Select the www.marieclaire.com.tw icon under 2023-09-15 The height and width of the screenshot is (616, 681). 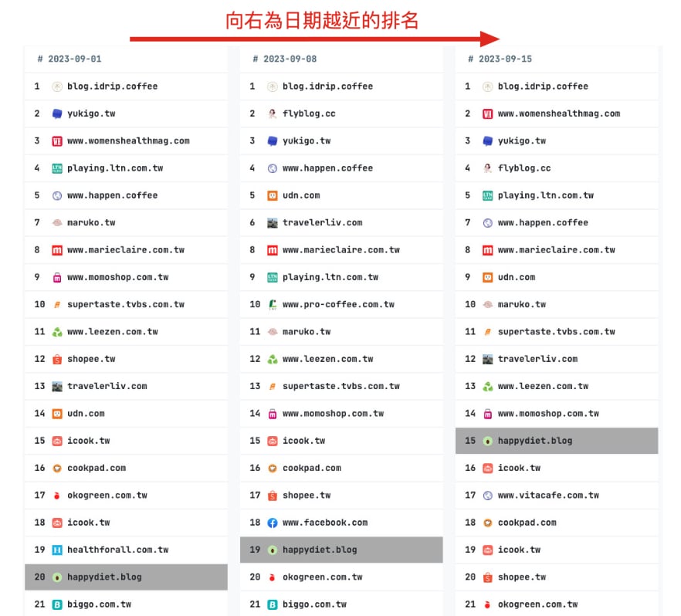488,250
